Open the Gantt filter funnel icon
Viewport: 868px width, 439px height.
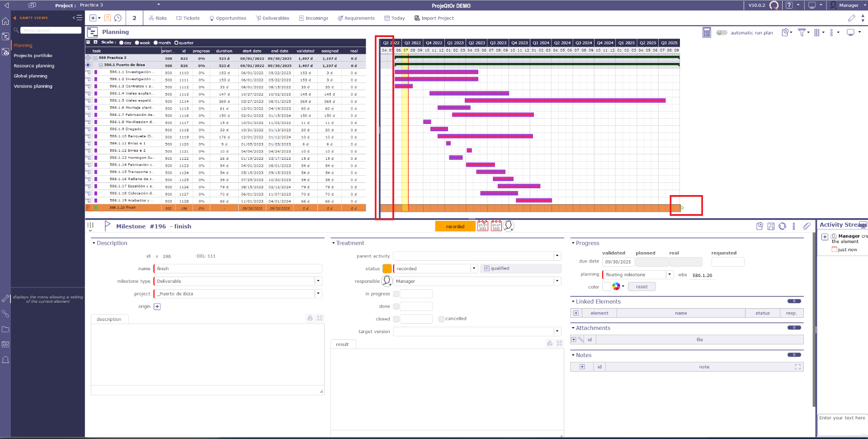click(802, 33)
